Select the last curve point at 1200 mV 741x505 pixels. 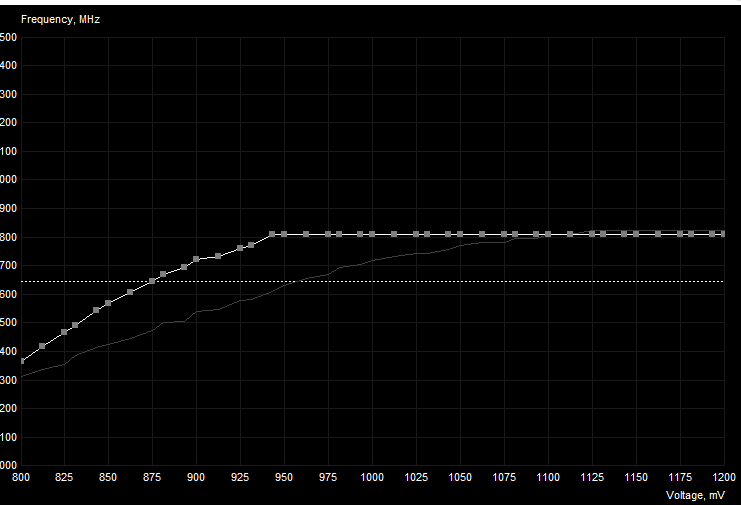[723, 234]
